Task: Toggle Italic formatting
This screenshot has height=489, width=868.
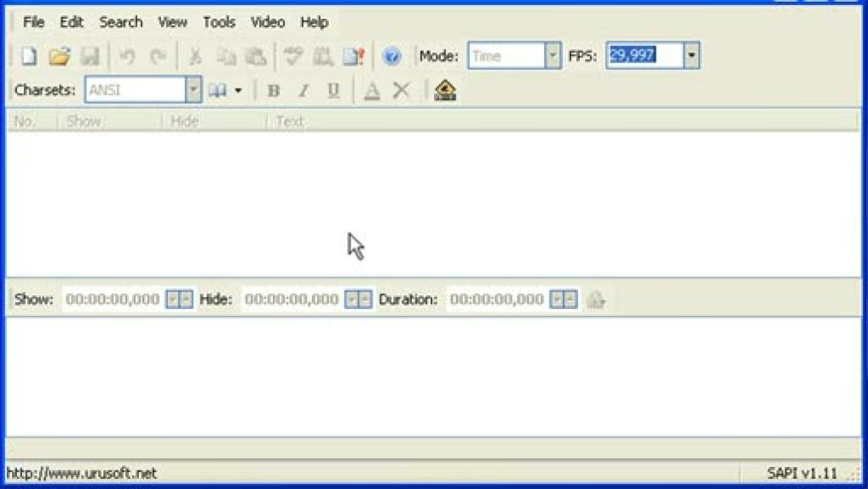Action: 303,90
